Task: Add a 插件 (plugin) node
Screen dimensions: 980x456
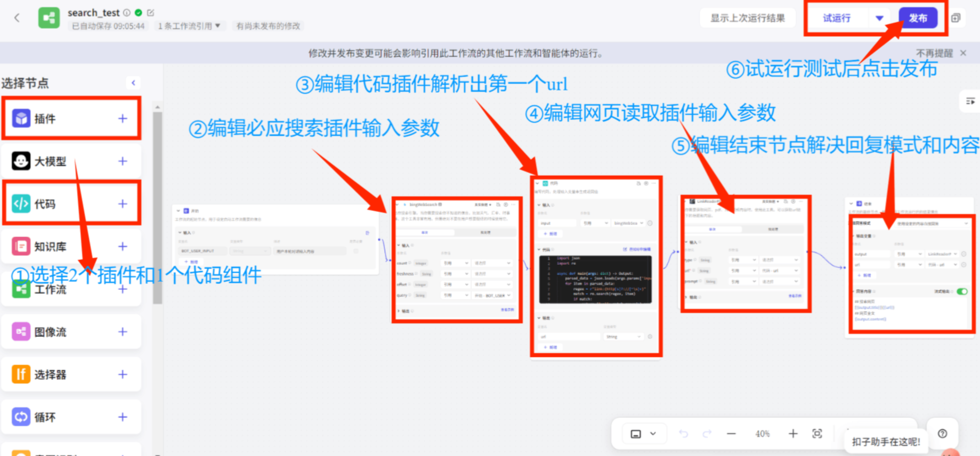Action: pyautogui.click(x=123, y=118)
